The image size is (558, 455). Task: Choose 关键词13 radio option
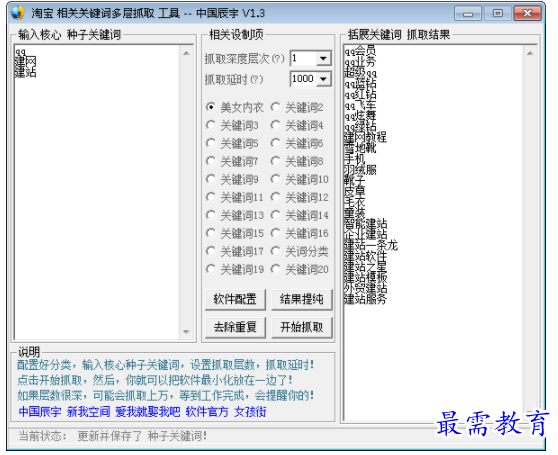pos(211,215)
